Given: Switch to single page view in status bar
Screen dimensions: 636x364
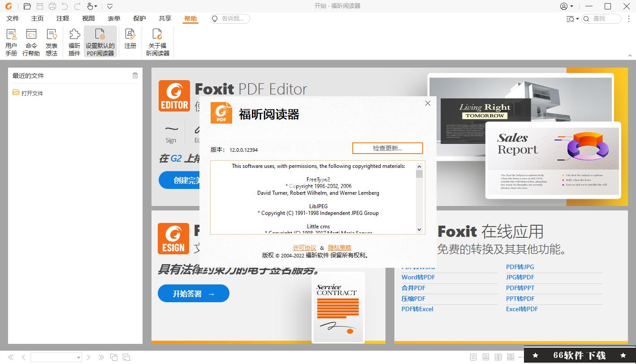Looking at the screenshot, I should (x=473, y=357).
